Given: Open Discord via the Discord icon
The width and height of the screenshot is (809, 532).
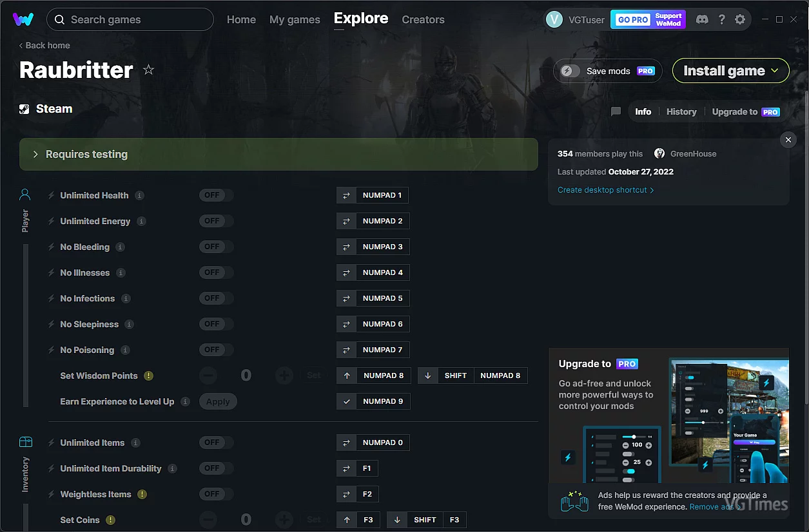Looking at the screenshot, I should pyautogui.click(x=702, y=19).
